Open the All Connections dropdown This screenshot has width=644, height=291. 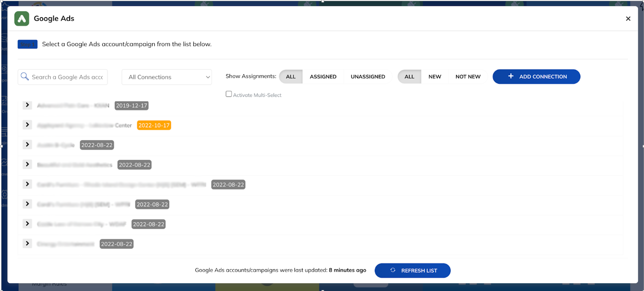167,77
